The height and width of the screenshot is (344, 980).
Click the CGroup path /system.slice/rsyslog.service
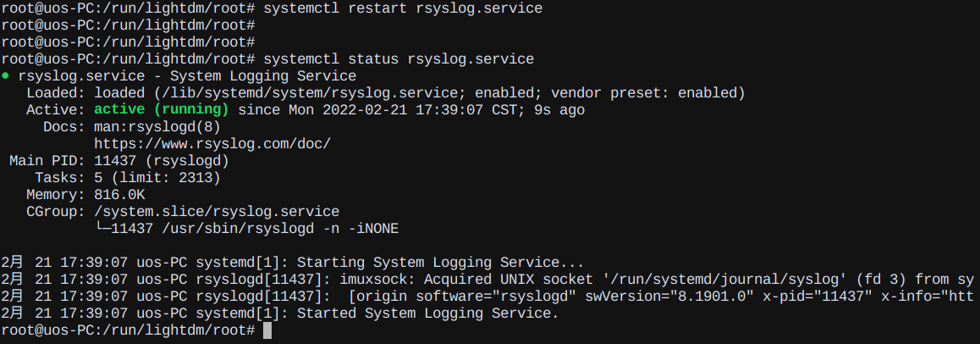tap(217, 212)
